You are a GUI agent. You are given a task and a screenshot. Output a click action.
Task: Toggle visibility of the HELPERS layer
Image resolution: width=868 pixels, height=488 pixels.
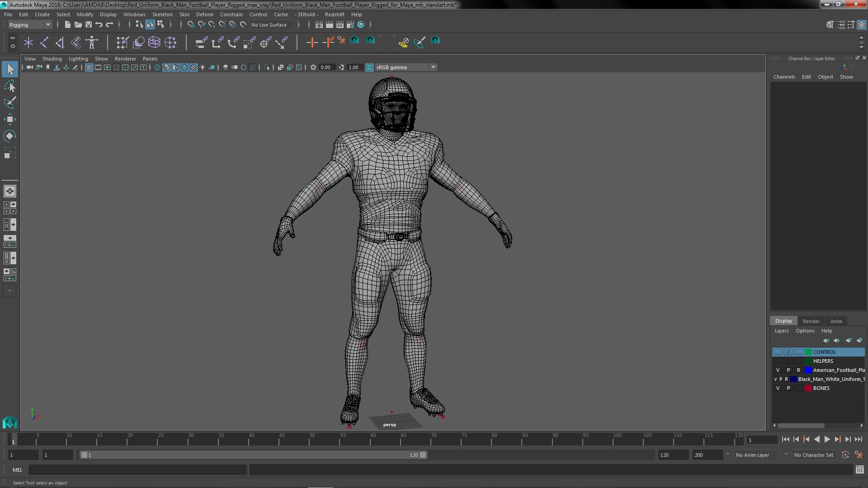click(778, 361)
